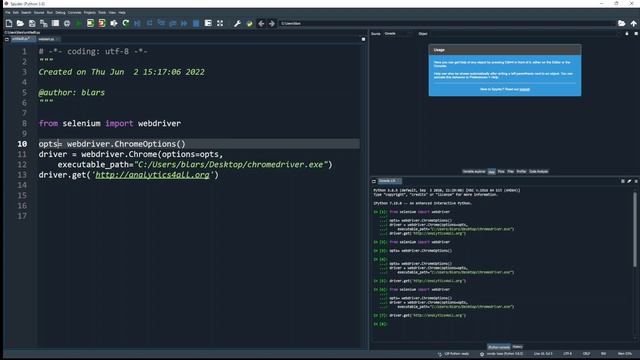The image size is (640, 360).
Task: Continue execution debug icon
Action: click(x=184, y=23)
